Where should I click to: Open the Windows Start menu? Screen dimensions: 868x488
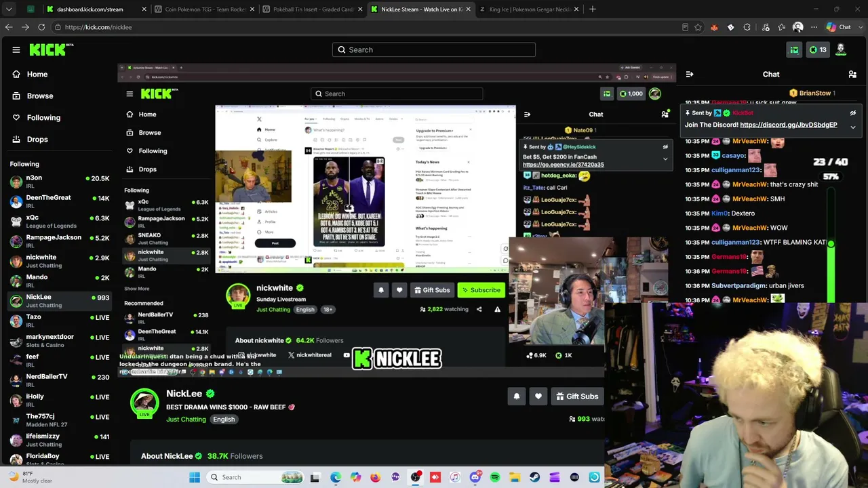(x=195, y=477)
